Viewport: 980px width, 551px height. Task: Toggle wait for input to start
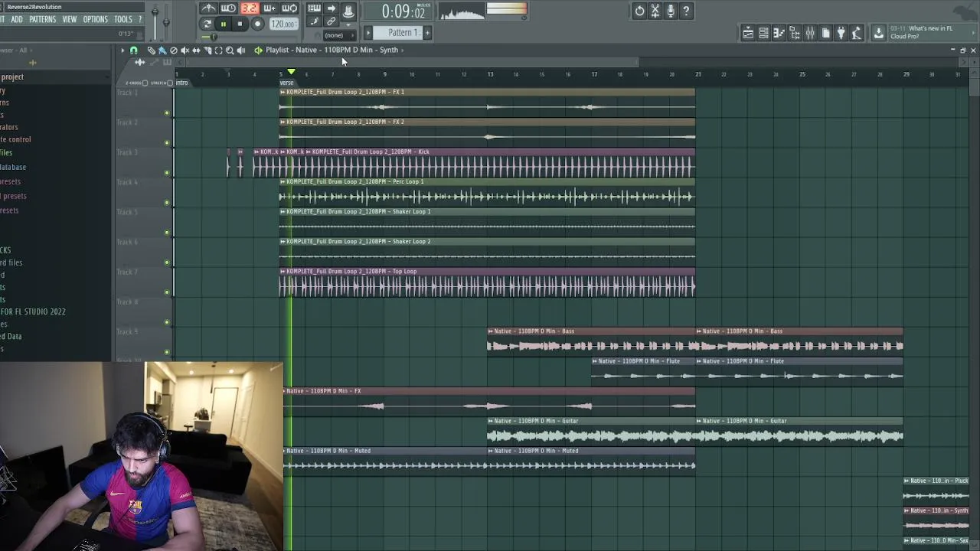pyautogui.click(x=228, y=8)
